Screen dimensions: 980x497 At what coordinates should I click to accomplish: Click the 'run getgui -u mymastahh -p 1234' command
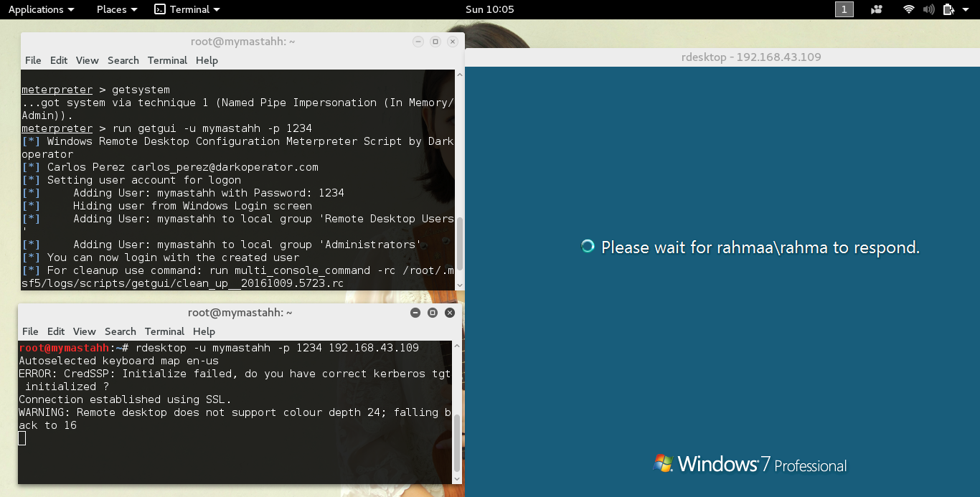click(x=212, y=128)
